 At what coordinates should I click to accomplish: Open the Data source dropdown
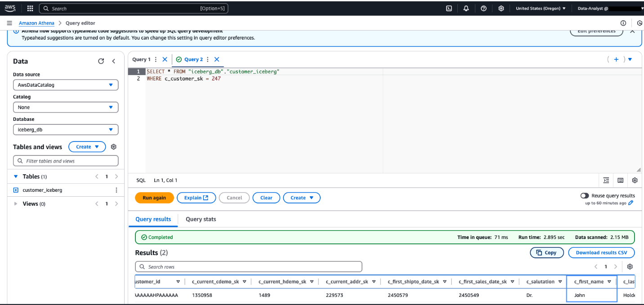coord(66,85)
